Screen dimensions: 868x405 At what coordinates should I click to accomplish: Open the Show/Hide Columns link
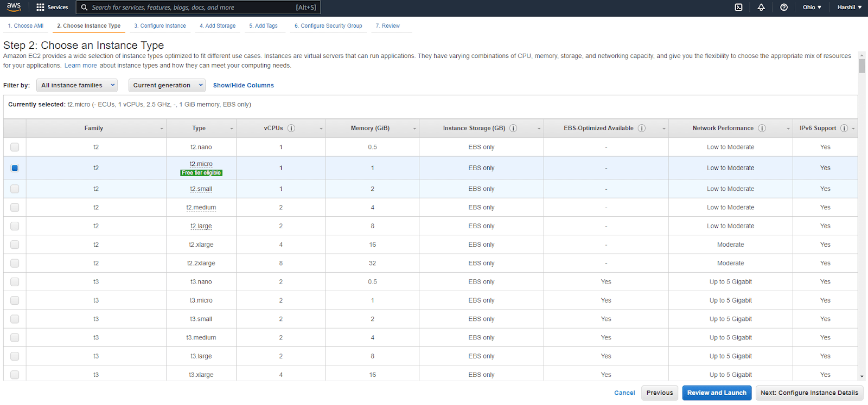tap(244, 86)
